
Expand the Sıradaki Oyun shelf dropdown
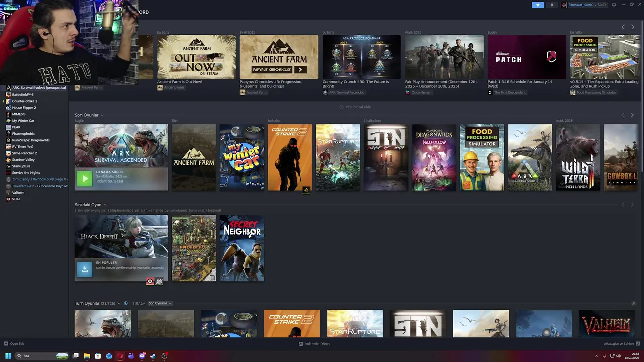click(x=105, y=205)
